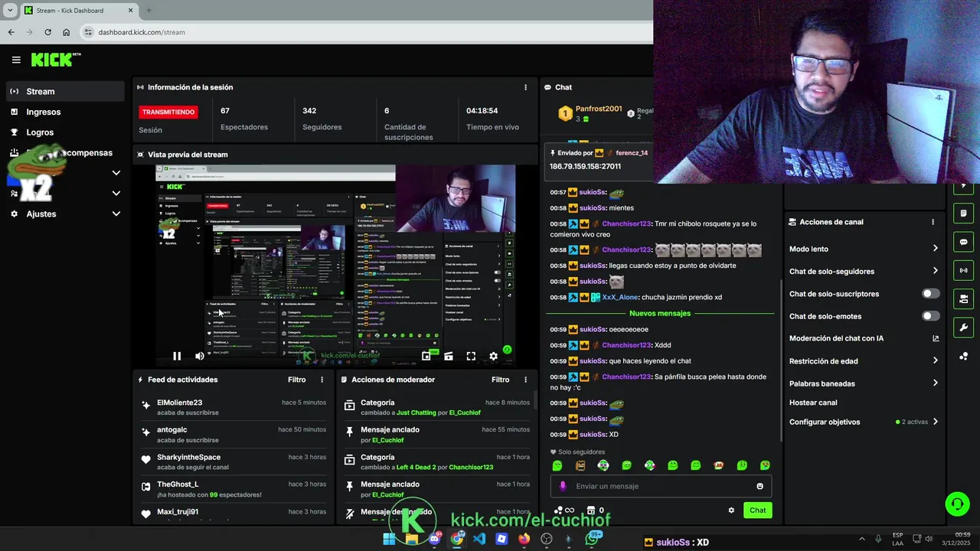Open the Filtro dropdown in Acciones de moderador
980x551 pixels.
pos(501,380)
